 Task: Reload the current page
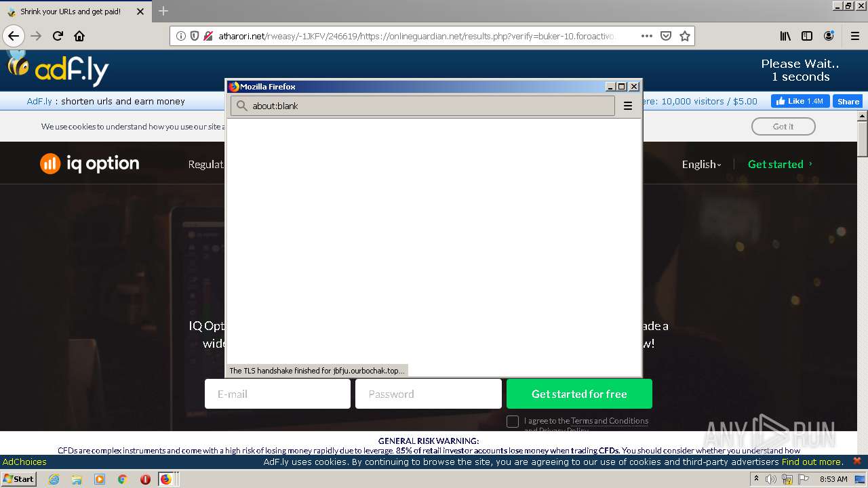coord(58,36)
